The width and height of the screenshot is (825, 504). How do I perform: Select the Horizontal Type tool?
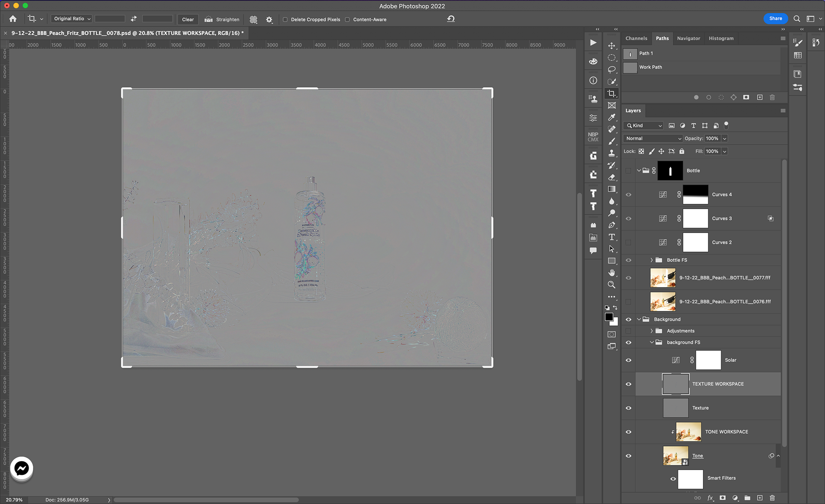click(611, 237)
